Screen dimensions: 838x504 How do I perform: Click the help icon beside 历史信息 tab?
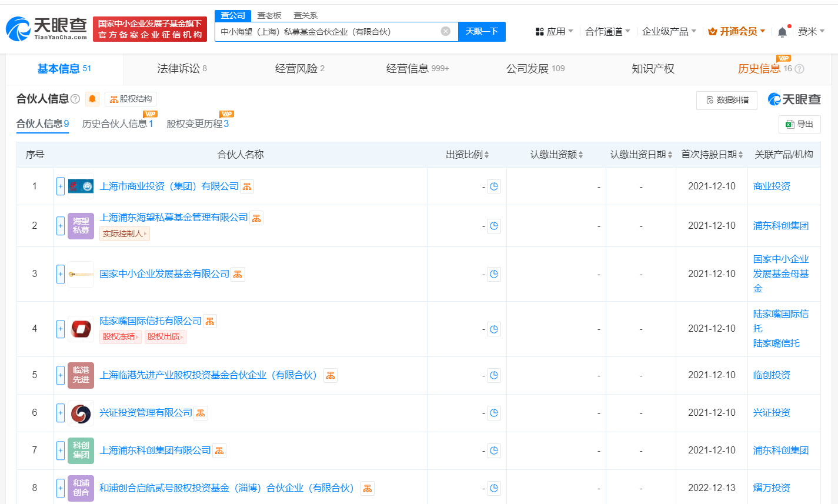point(798,69)
